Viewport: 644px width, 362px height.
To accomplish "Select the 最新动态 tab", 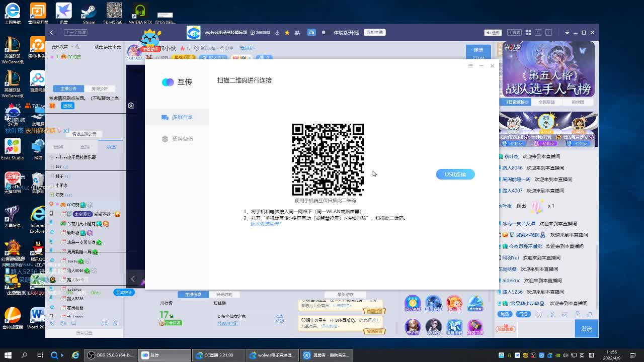I will tap(345, 294).
